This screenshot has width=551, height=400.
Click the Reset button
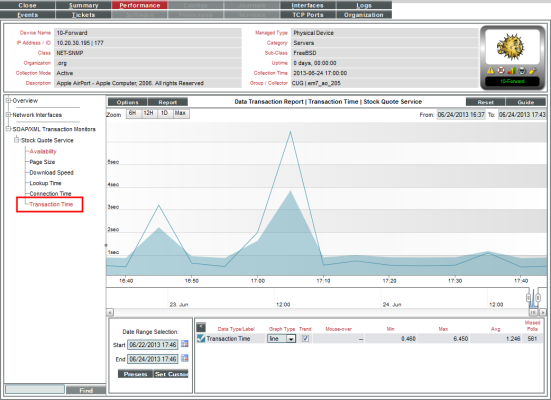(485, 102)
